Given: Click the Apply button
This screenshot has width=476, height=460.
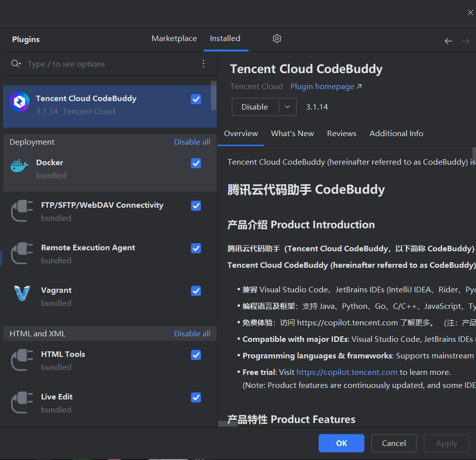Looking at the screenshot, I should [446, 443].
